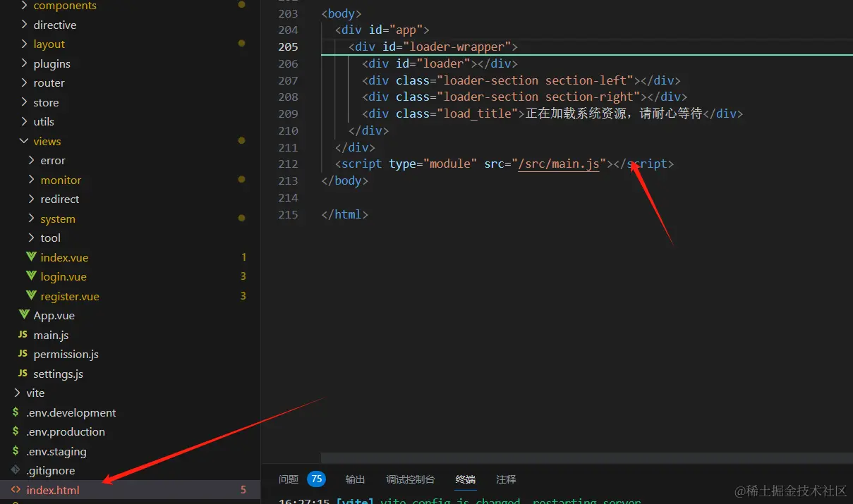Open login.vue file
Image resolution: width=853 pixels, height=504 pixels.
click(63, 276)
